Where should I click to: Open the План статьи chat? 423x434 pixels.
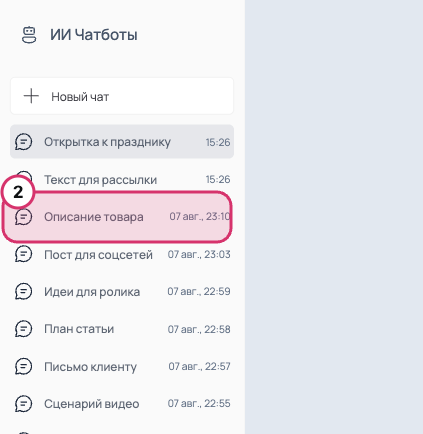[122, 329]
